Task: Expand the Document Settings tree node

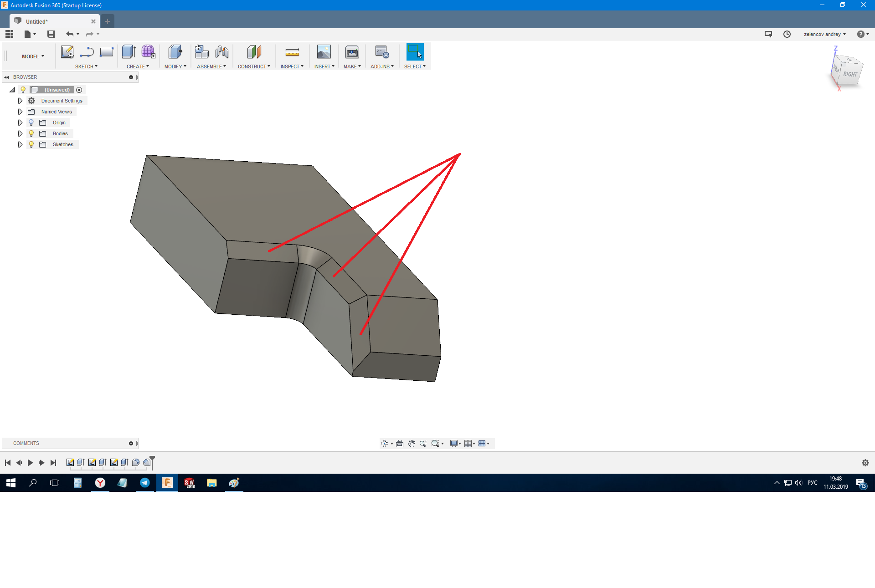Action: (x=20, y=101)
